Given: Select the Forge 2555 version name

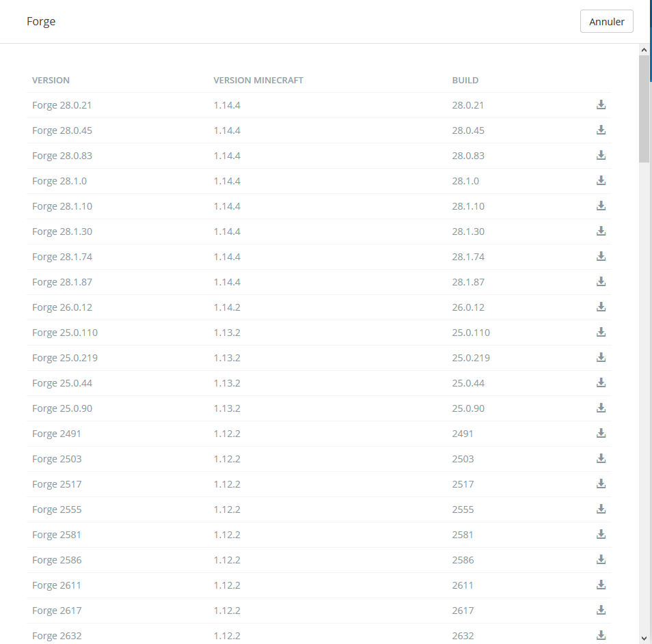Looking at the screenshot, I should 57,509.
